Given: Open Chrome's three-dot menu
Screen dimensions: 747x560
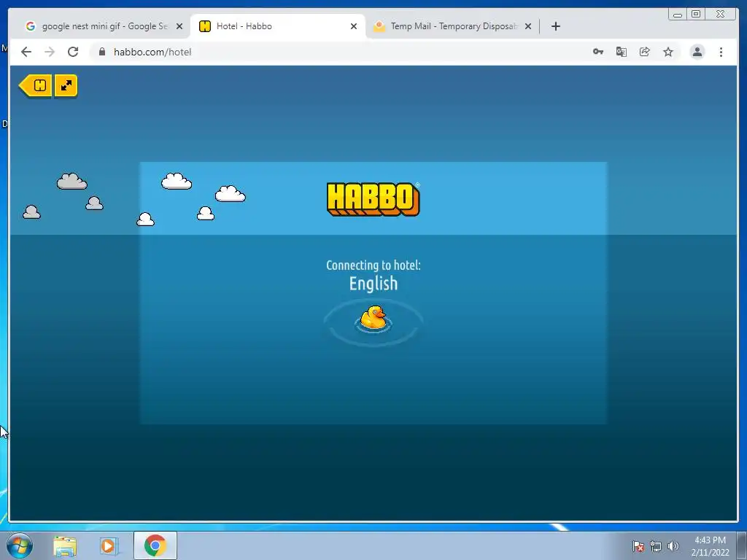Looking at the screenshot, I should 721,52.
